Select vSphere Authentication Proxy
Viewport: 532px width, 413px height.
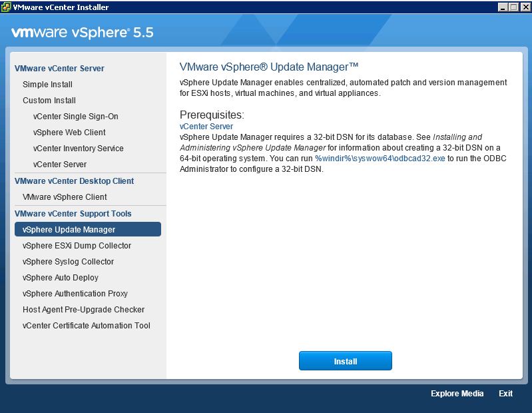tap(75, 294)
